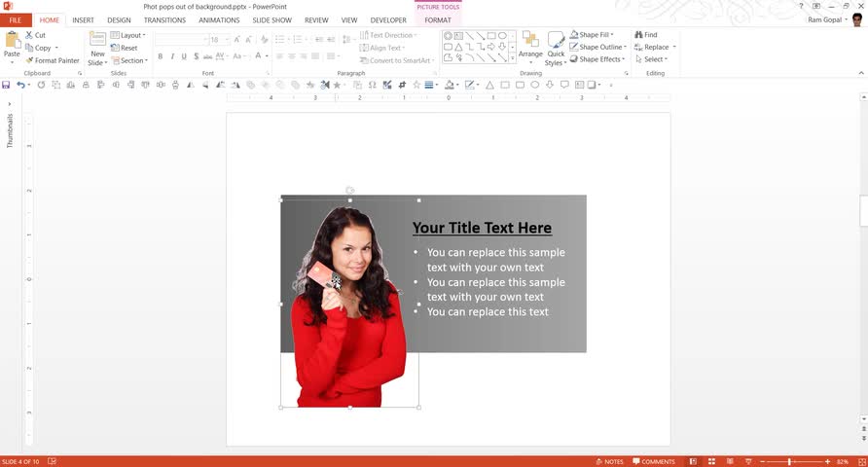Switch to the DESIGN tab
Image resolution: width=868 pixels, height=467 pixels.
pos(119,19)
